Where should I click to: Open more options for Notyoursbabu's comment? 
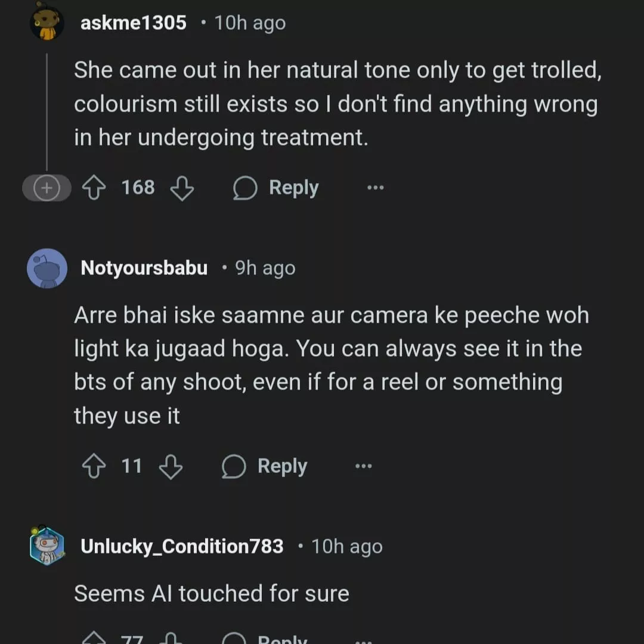click(363, 466)
